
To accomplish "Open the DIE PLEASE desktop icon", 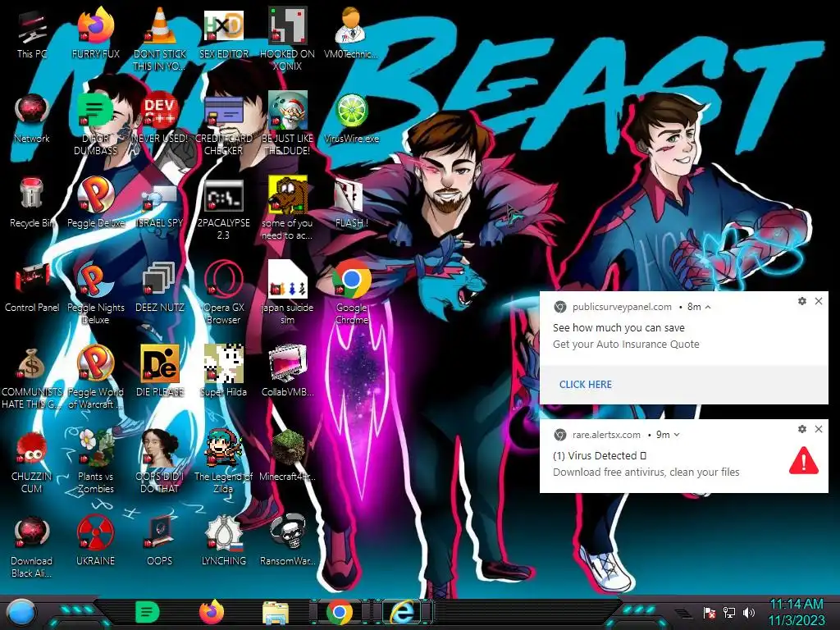I will [x=160, y=372].
